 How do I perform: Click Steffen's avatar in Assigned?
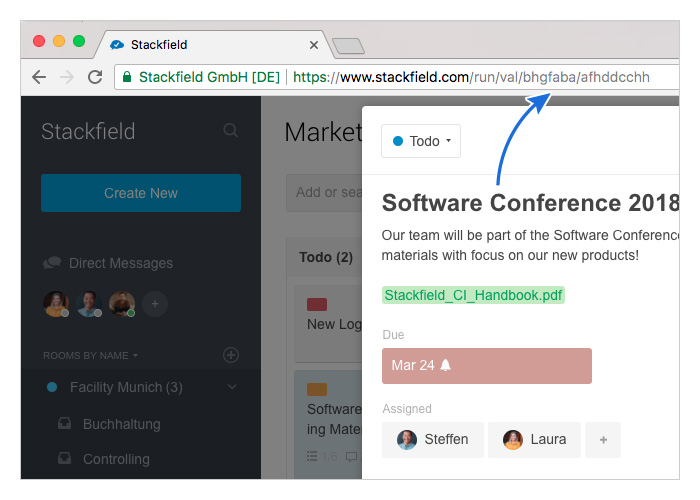point(407,440)
